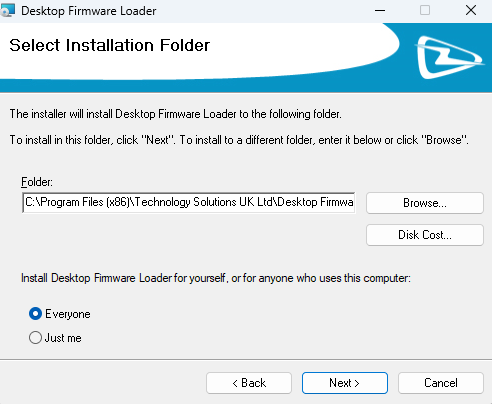Click the 'To install in this folder' instruction
The width and height of the screenshot is (492, 404).
[239, 140]
